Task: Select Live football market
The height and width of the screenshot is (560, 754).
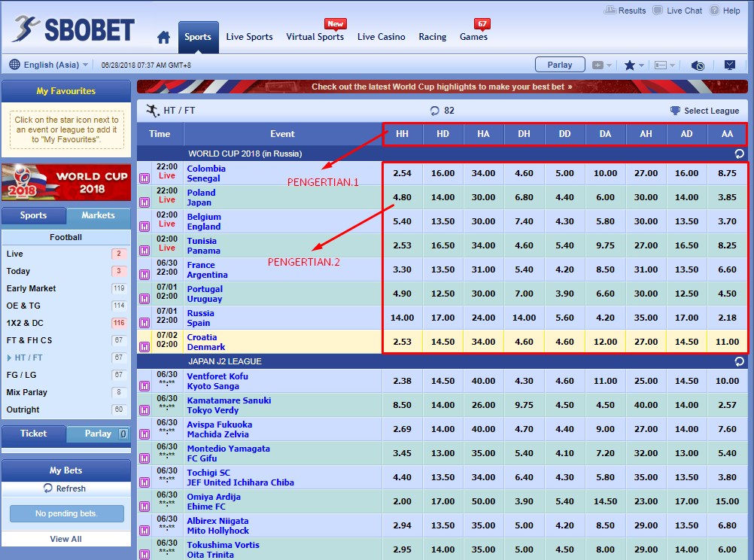Action: [x=66, y=254]
